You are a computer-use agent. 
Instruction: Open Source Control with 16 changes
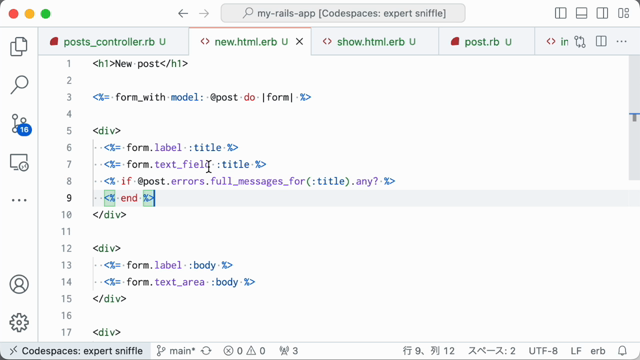[20, 124]
